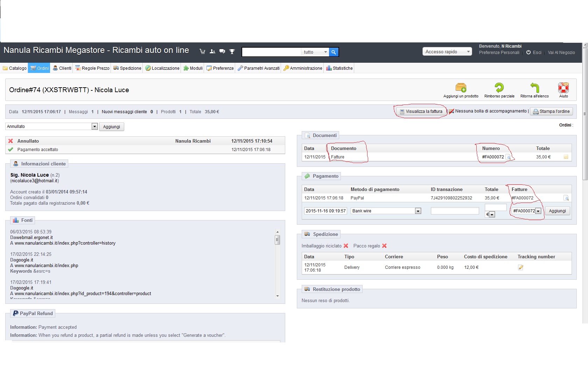Click 'Nessuna bolla di accompagnamento' text

click(491, 111)
